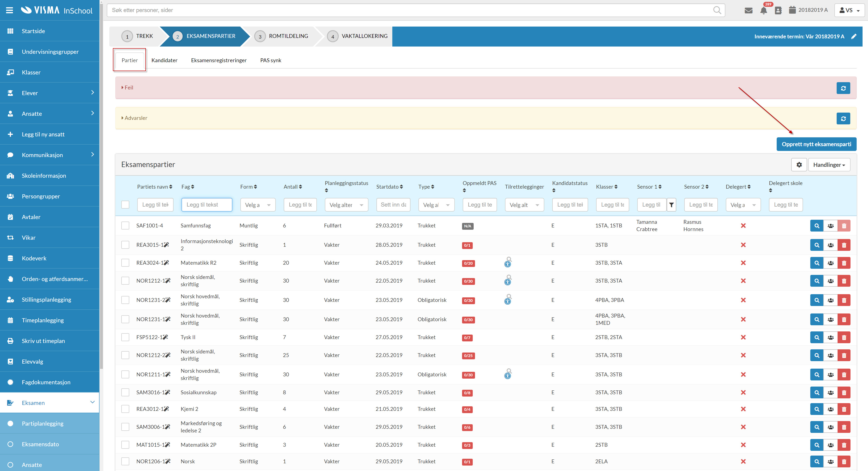The width and height of the screenshot is (868, 471).
Task: Check the NOR1212-1 row checkbox
Action: 125,281
